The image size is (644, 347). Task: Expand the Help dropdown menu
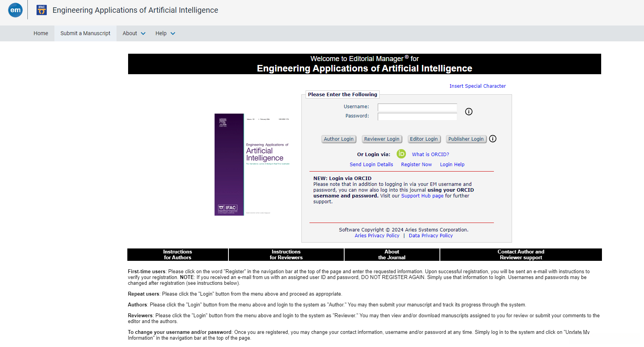pyautogui.click(x=165, y=33)
